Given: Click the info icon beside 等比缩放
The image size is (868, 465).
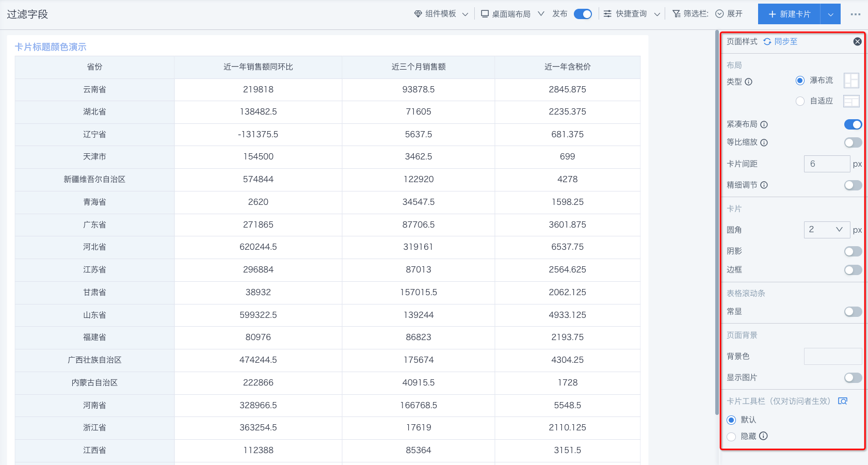Looking at the screenshot, I should 764,142.
